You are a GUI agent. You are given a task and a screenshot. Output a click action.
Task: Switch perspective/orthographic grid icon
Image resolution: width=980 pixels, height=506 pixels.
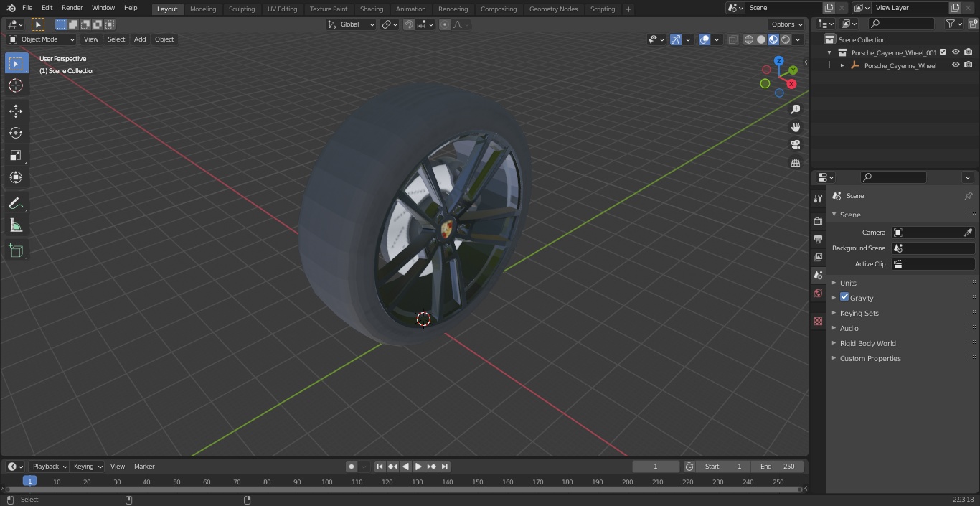tap(796, 162)
